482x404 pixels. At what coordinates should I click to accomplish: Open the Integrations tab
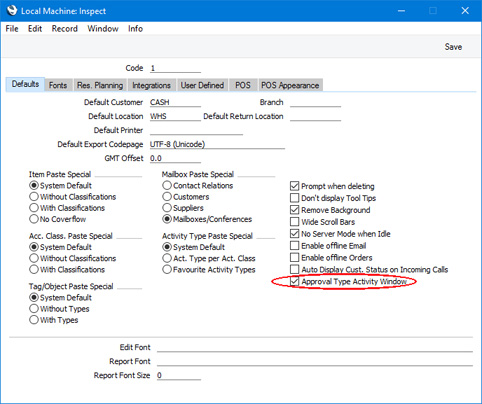click(151, 85)
